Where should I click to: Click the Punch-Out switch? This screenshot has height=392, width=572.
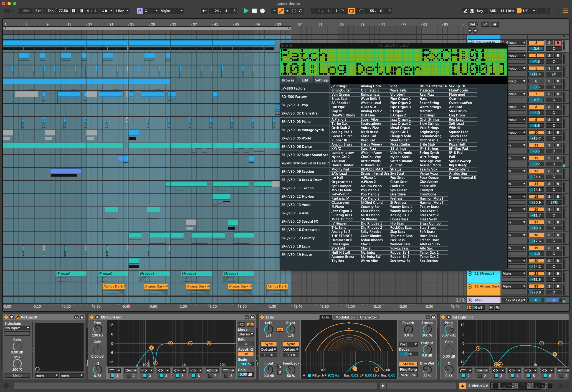click(360, 11)
